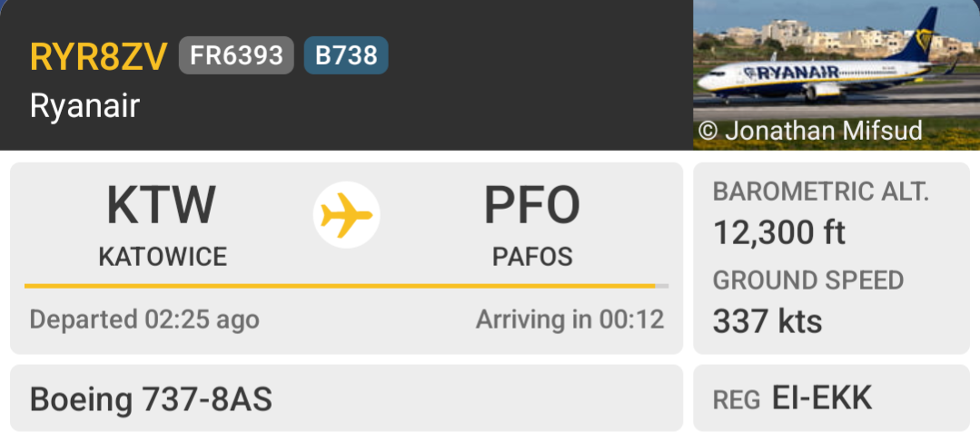Click the Pafos city label
Screen dimensions: 980x432
click(532, 257)
